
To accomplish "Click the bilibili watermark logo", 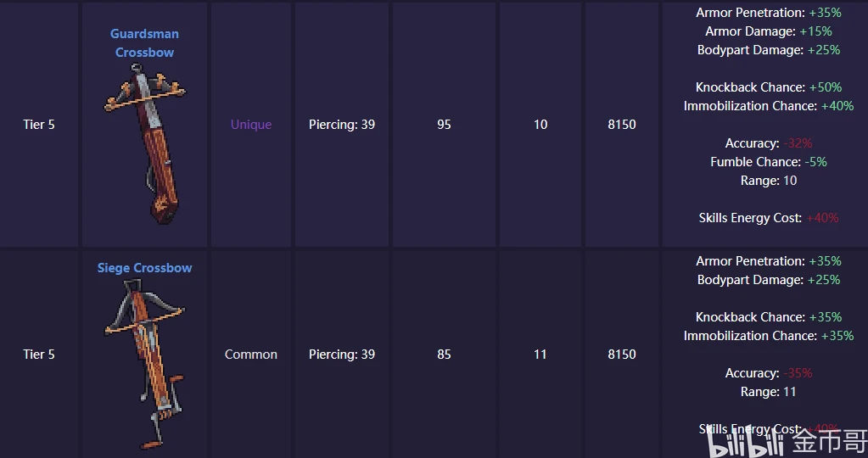I will (746, 442).
